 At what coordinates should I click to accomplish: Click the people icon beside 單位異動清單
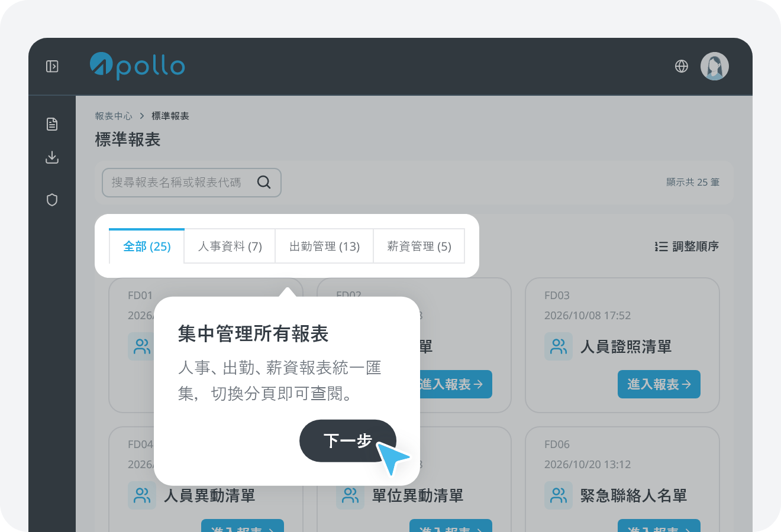350,495
